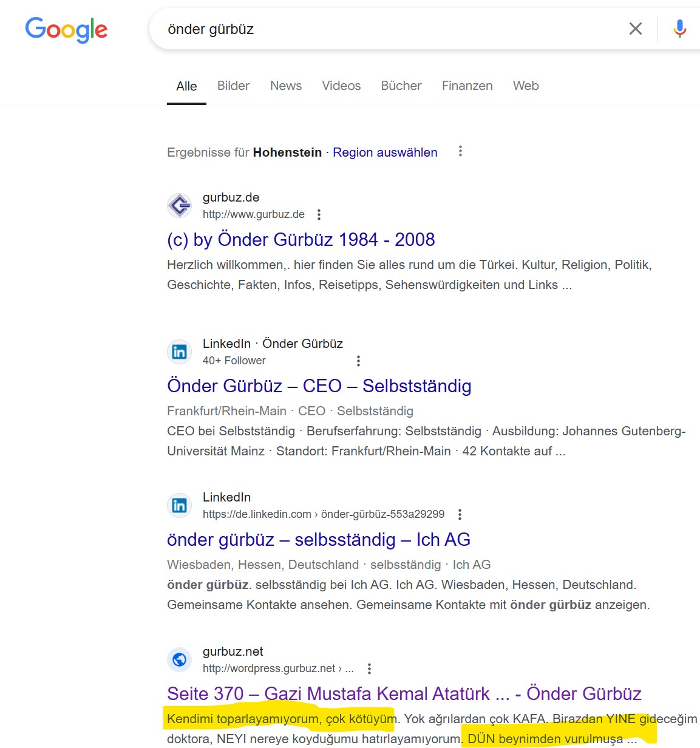Image resolution: width=700 pixels, height=748 pixels.
Task: Open result (c) by Önder Gürbüz 1984 - 2008
Action: (x=301, y=240)
